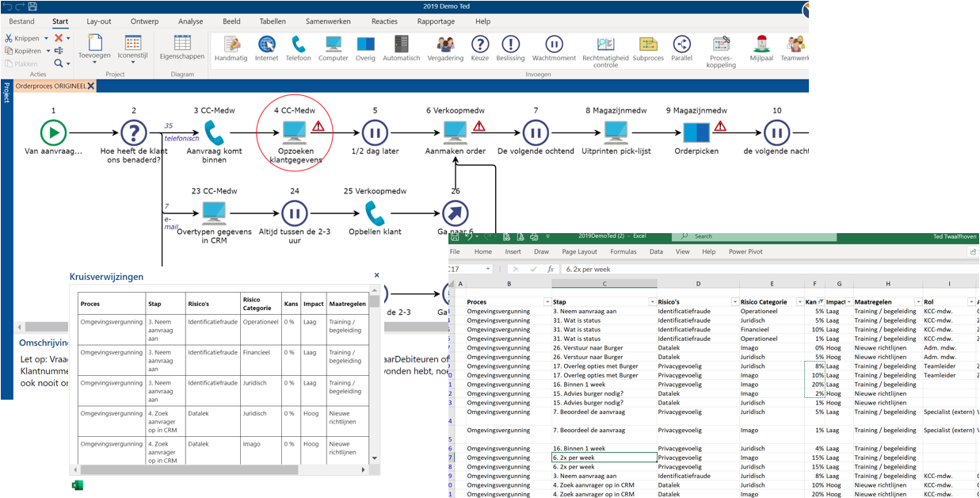This screenshot has height=498, width=980.
Task: Select step 9 Orderpicken node
Action: 696,132
